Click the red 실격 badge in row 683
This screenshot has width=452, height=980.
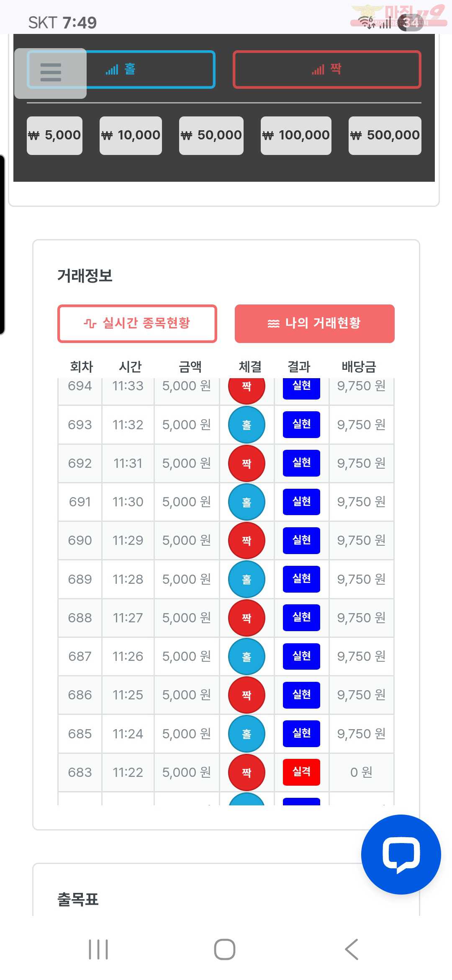click(301, 772)
